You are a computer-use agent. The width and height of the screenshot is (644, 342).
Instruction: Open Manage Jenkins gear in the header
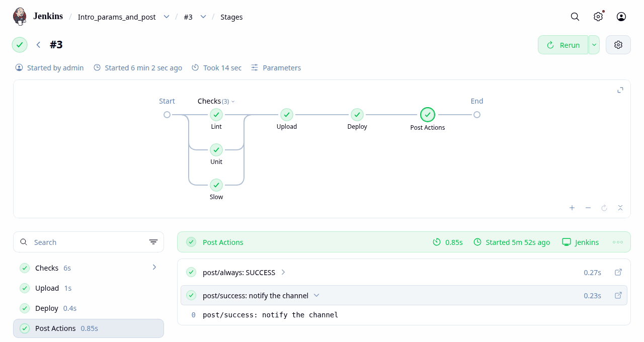[598, 17]
